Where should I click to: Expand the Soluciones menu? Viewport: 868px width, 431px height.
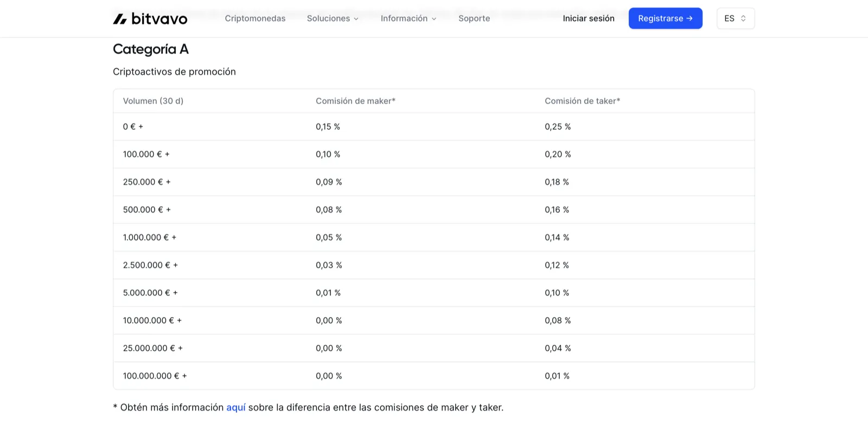tap(333, 18)
